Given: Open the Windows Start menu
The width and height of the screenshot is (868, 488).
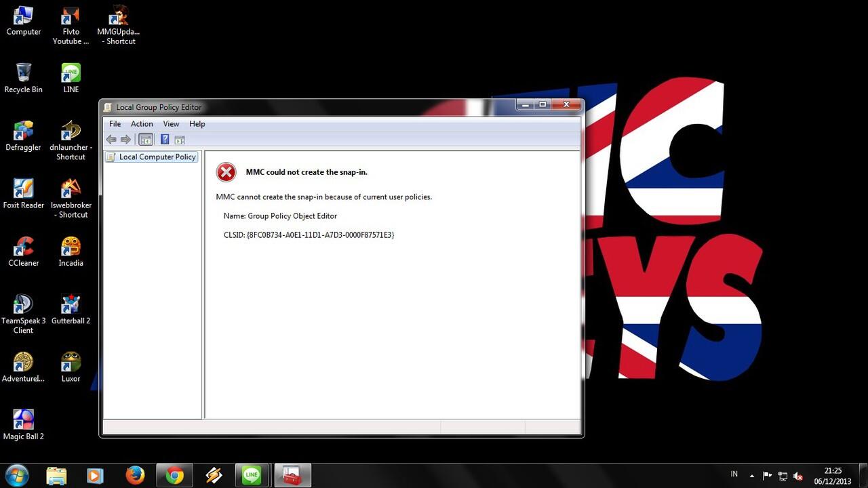Looking at the screenshot, I should [x=16, y=476].
